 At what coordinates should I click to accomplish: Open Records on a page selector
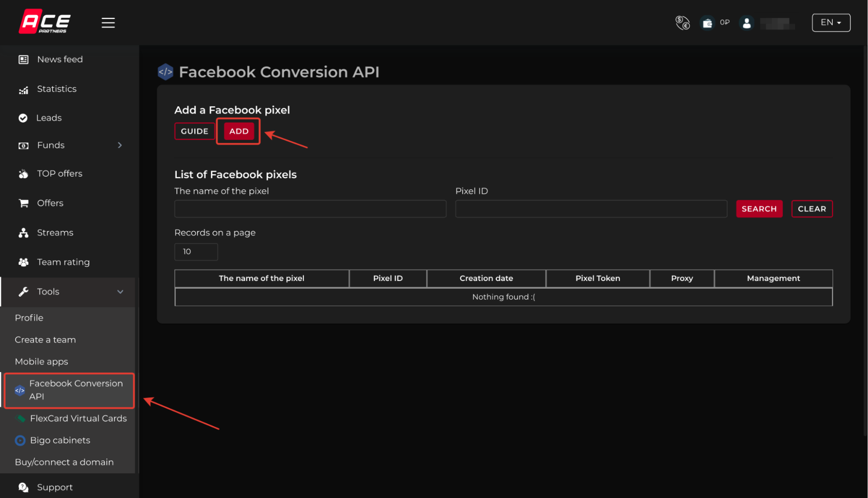click(x=196, y=252)
